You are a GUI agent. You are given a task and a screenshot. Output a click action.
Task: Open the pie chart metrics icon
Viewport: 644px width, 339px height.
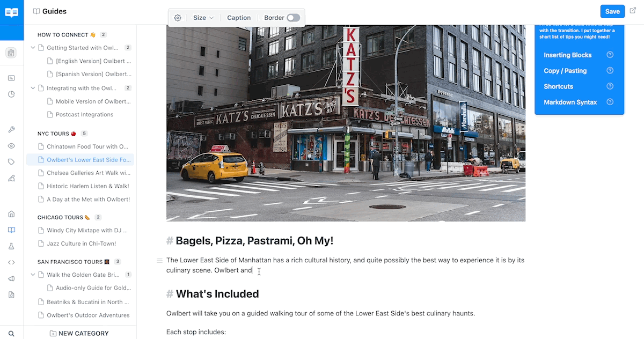click(11, 94)
